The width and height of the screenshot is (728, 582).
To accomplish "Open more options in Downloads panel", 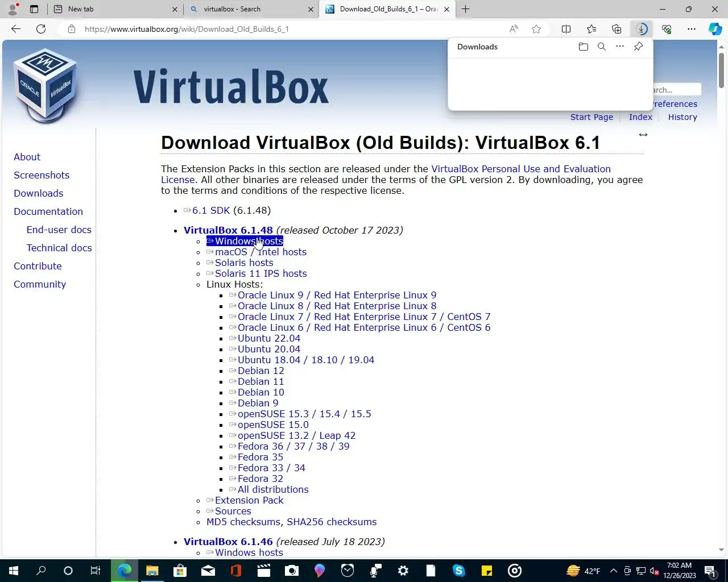I will pyautogui.click(x=620, y=47).
